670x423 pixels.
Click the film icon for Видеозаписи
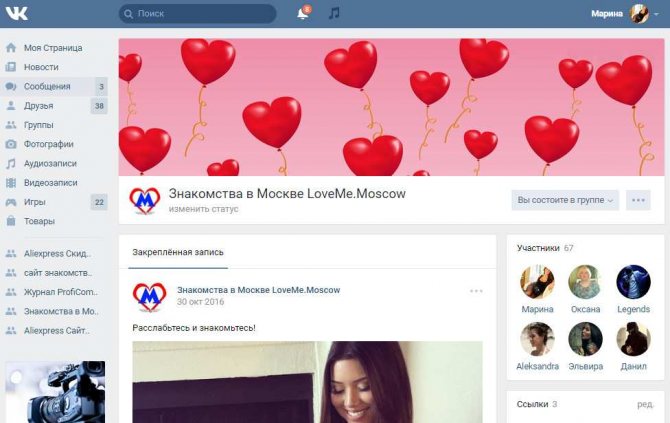[x=11, y=183]
